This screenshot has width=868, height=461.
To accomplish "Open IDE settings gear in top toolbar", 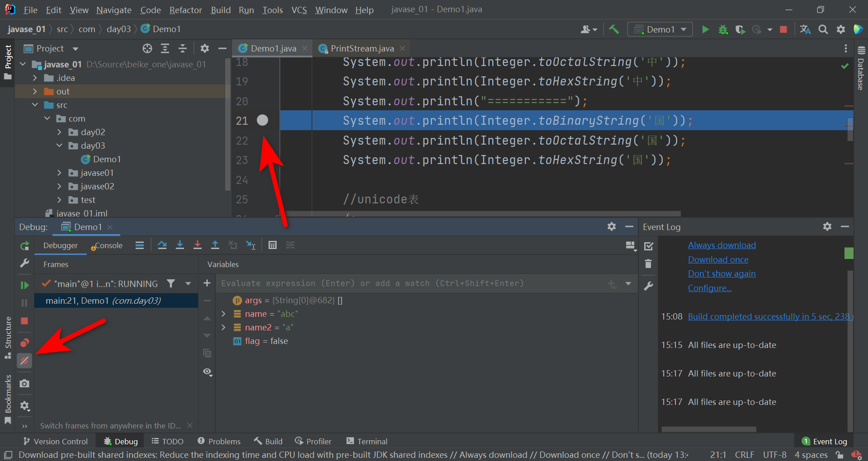I will pyautogui.click(x=841, y=29).
